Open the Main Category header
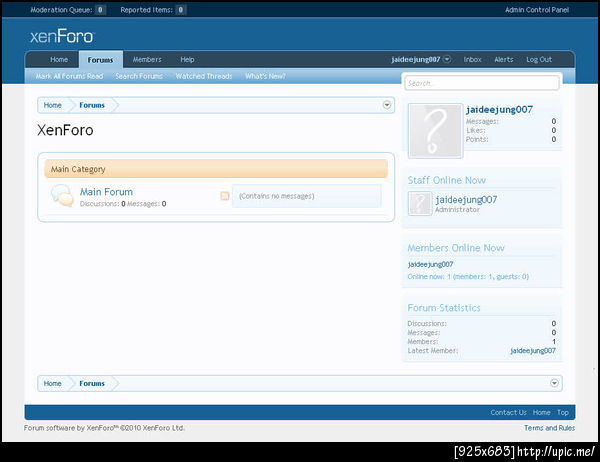600x462 pixels. pos(216,169)
